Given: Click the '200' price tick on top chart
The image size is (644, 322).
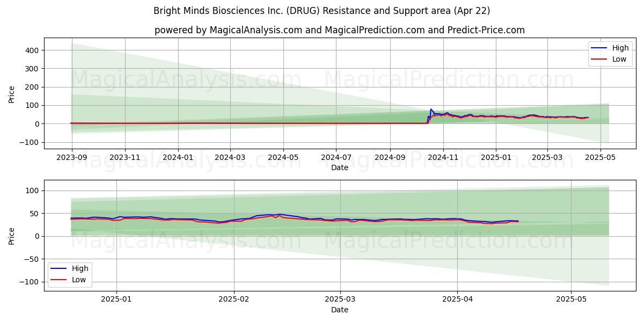Looking at the screenshot, I should pyautogui.click(x=33, y=87).
